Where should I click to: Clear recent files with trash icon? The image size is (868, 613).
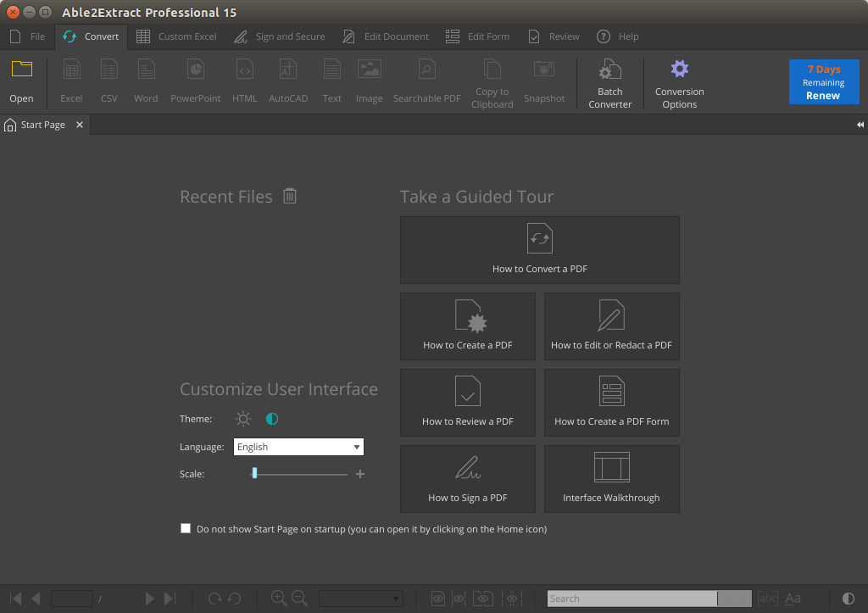pos(290,196)
